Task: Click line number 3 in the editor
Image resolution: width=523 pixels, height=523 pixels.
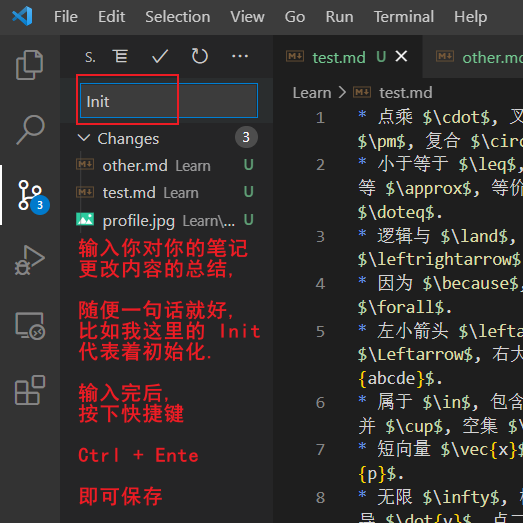Action: click(320, 236)
